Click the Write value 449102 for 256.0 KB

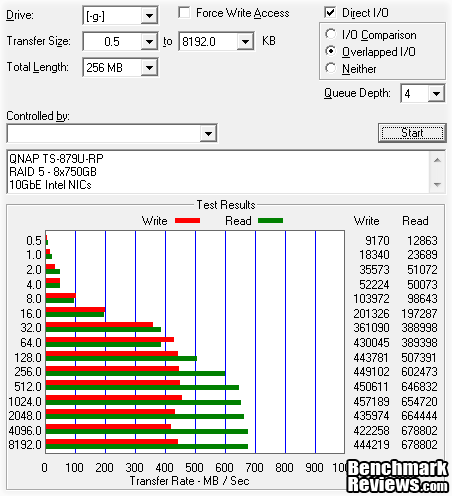(371, 372)
